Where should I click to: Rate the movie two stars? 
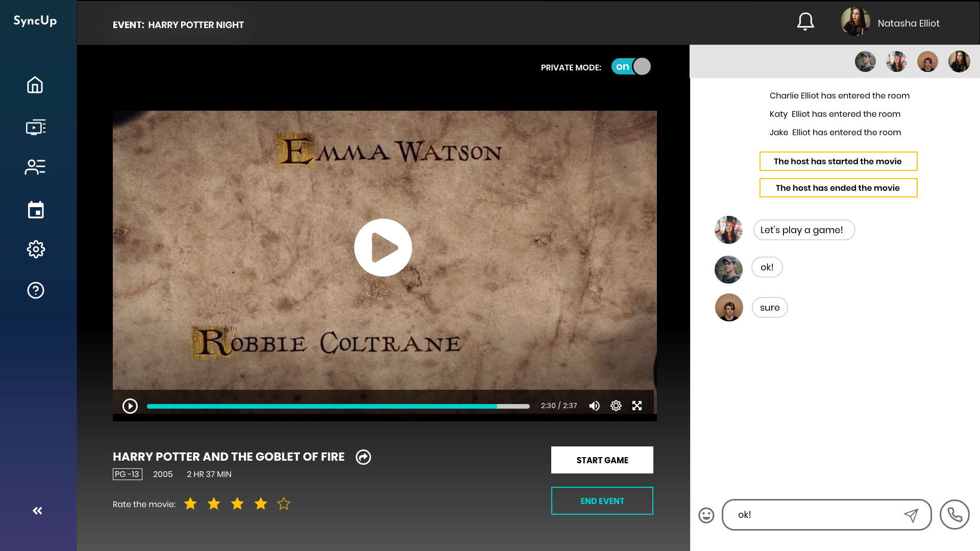[x=214, y=504]
